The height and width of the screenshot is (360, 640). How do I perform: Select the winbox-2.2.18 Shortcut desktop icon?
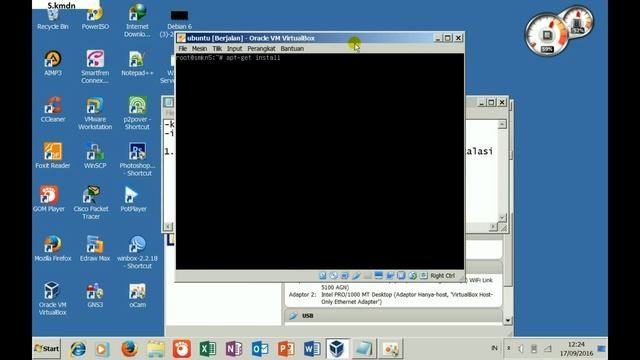(x=137, y=252)
